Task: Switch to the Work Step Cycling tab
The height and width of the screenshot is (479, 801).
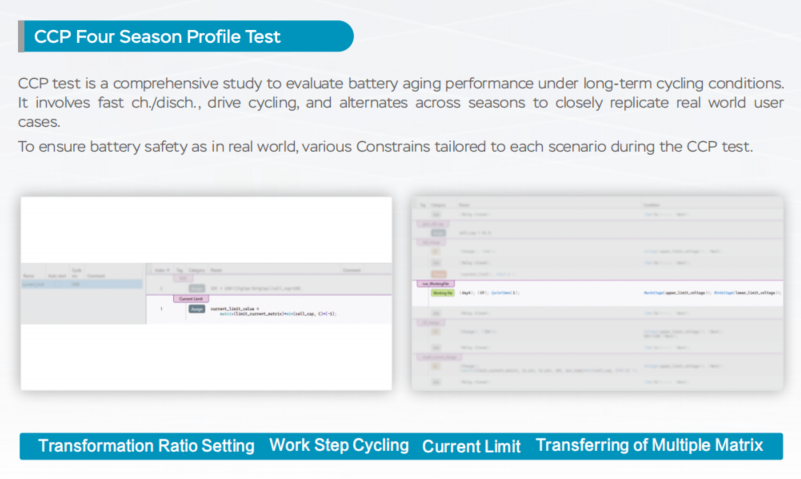Action: click(x=338, y=446)
